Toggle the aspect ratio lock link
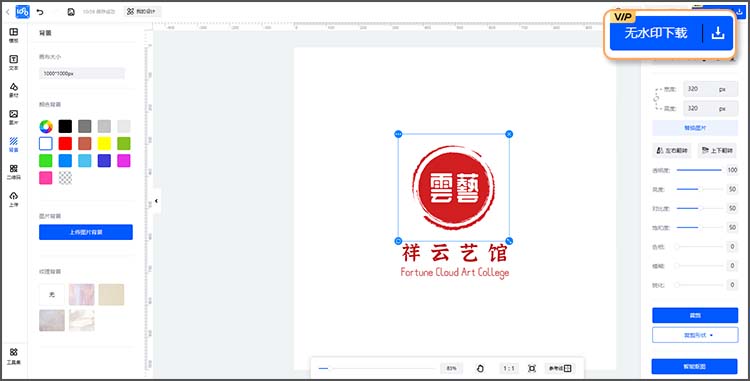This screenshot has height=381, width=750. tap(656, 98)
